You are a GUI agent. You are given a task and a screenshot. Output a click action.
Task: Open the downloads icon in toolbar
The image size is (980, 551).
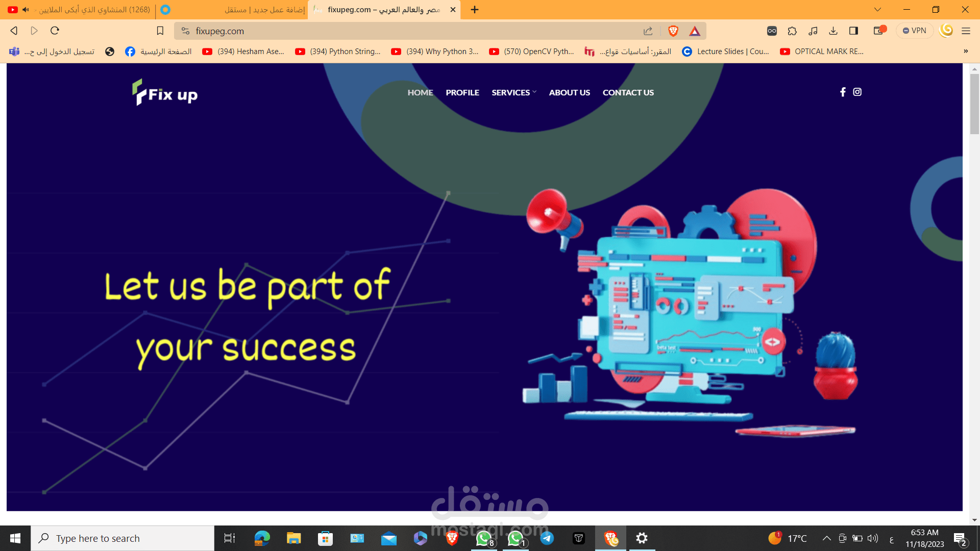pos(833,31)
